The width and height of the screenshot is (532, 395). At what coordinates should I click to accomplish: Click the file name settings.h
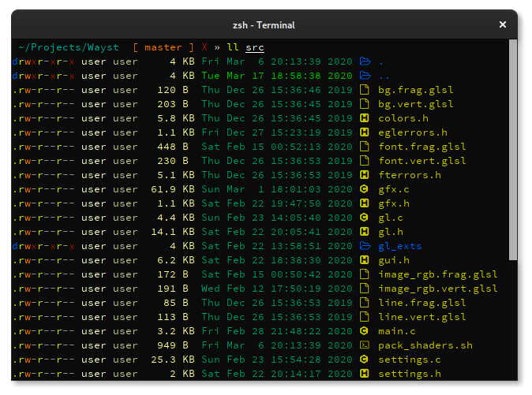[x=410, y=375]
